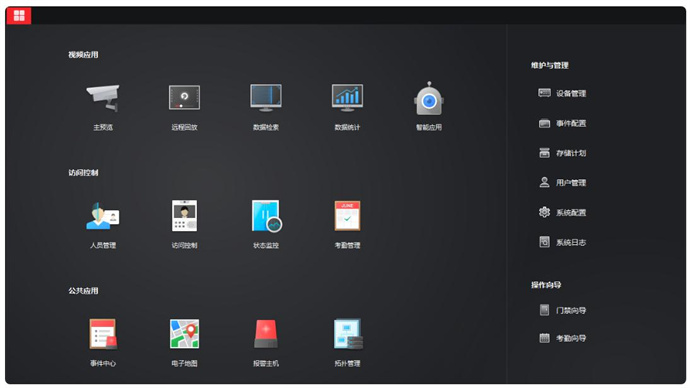Open 人员管理 person management icon

tap(103, 216)
